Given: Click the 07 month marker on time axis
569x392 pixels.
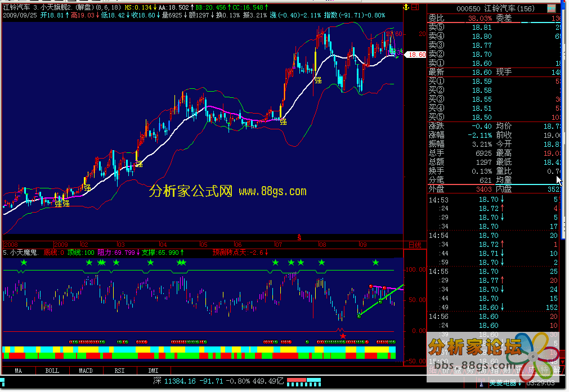Looking at the screenshot, I should pos(279,245).
